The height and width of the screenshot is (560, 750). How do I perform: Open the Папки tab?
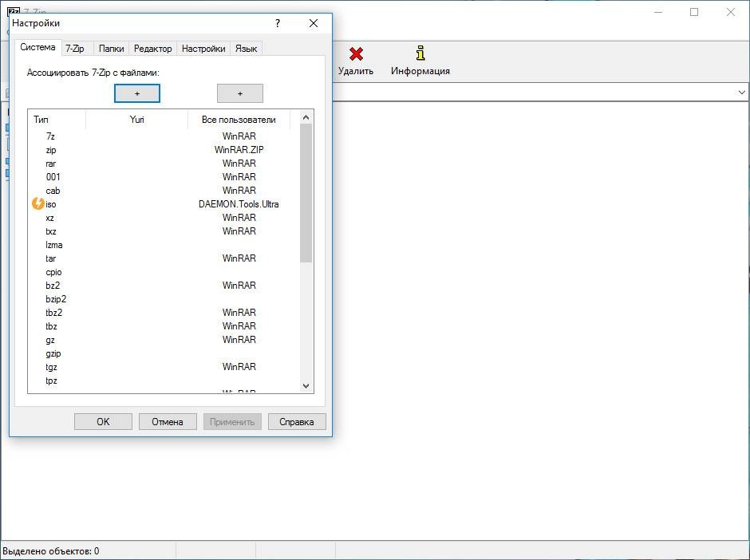pyautogui.click(x=112, y=49)
